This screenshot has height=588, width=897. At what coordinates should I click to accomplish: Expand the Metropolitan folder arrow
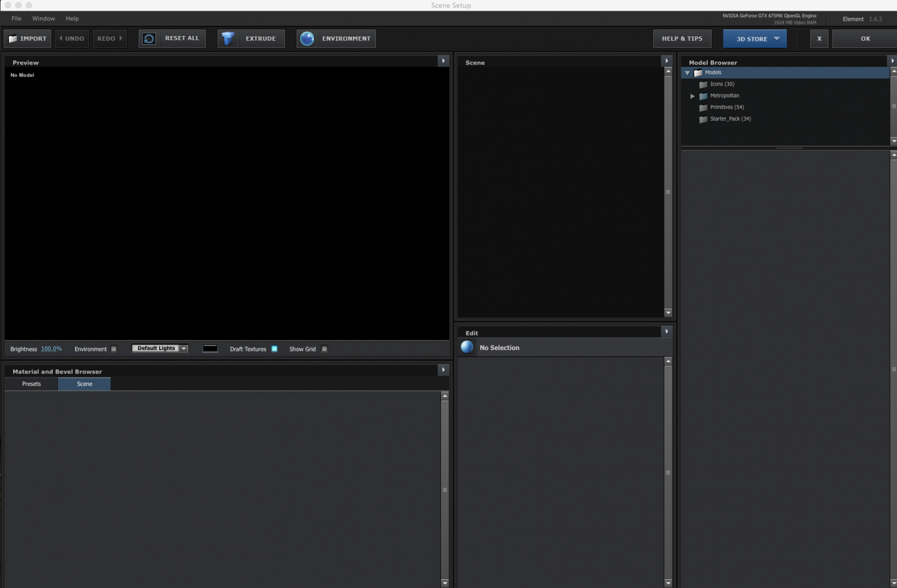692,96
